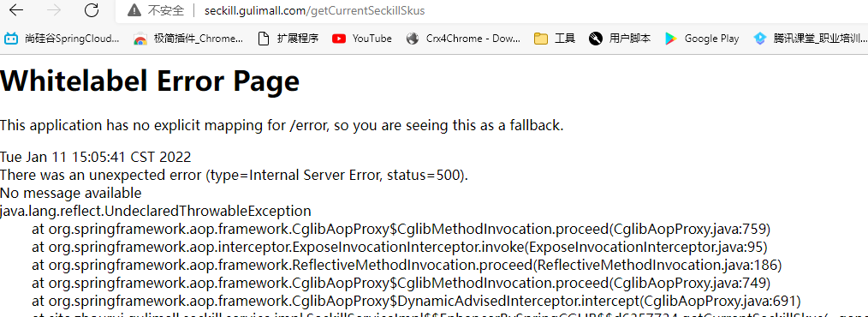Reload the page with the refresh icon
Screen dimensions: 868x317
click(x=92, y=10)
